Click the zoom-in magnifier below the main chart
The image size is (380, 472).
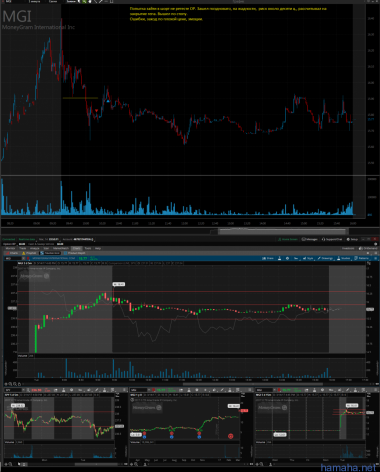coord(10,384)
